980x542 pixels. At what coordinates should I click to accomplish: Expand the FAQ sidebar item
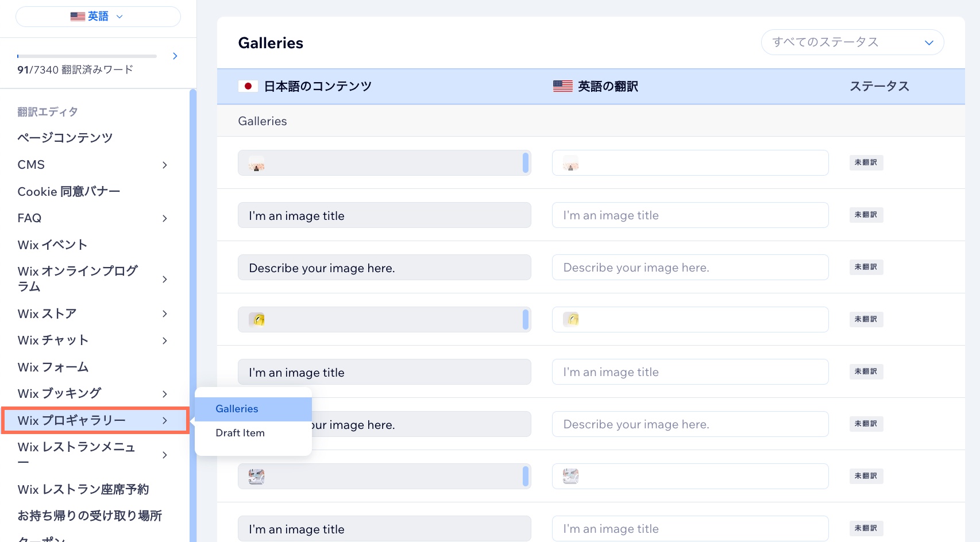point(165,219)
